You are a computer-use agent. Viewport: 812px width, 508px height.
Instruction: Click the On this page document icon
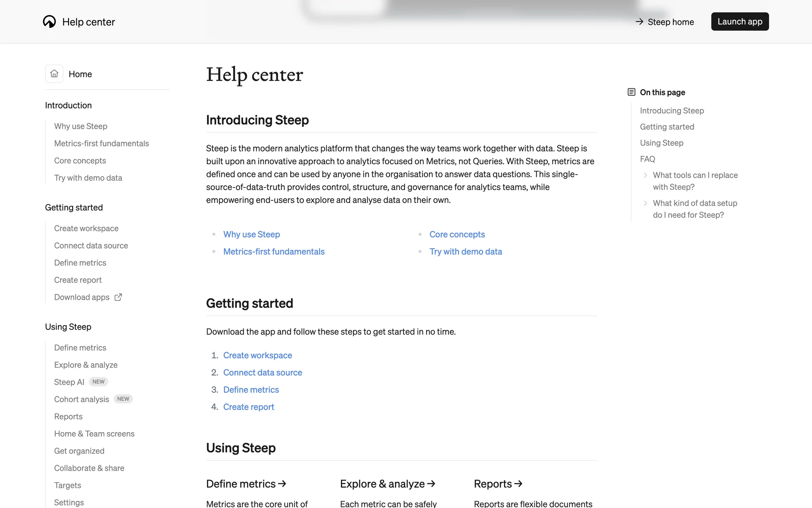coord(631,92)
